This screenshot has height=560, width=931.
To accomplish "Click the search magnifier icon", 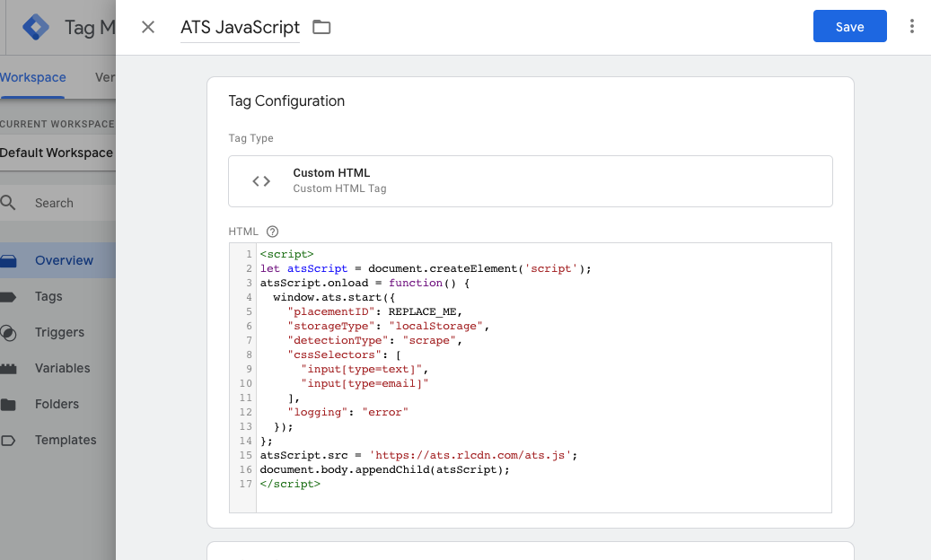I will point(8,203).
